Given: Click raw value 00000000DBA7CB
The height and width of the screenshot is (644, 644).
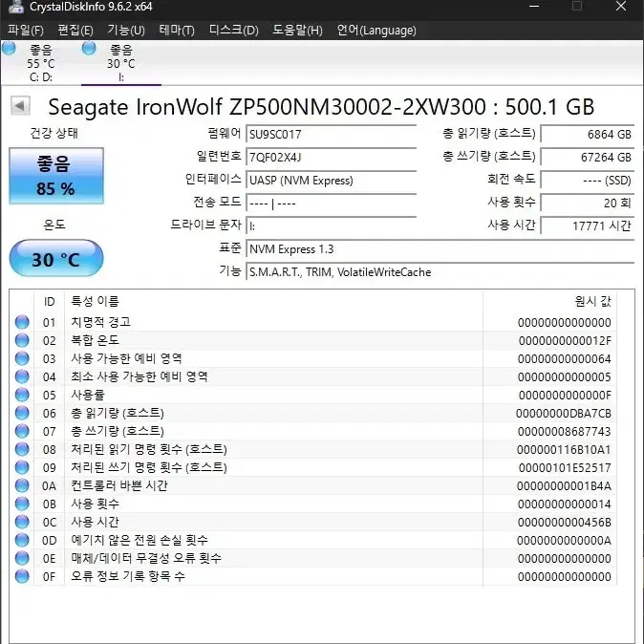Looking at the screenshot, I should click(563, 413).
